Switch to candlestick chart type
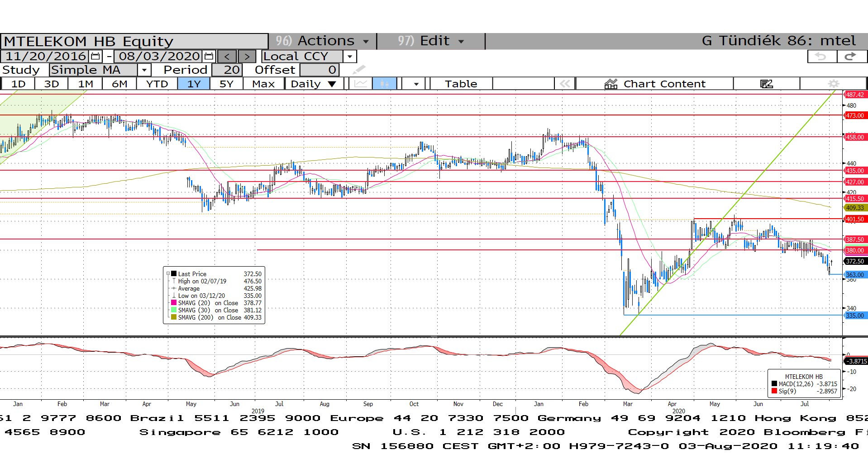 point(385,84)
